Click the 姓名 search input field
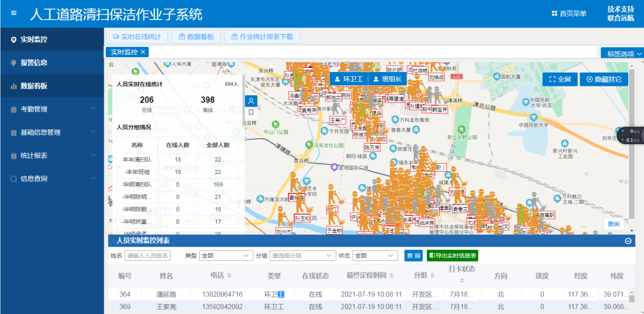This screenshot has width=644, height=314. tap(147, 255)
